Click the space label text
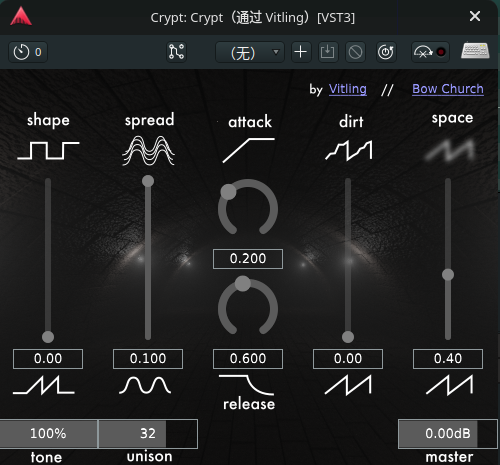The height and width of the screenshot is (465, 500). click(452, 118)
